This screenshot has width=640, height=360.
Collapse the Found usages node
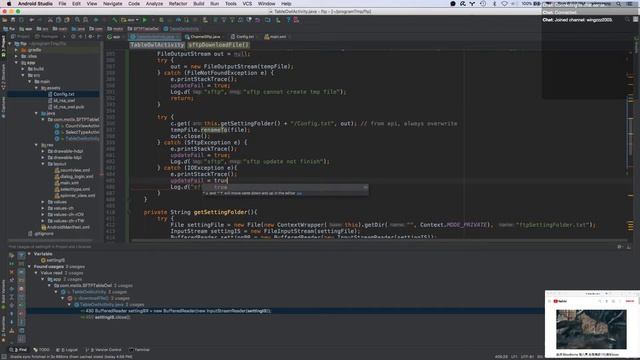click(30, 267)
